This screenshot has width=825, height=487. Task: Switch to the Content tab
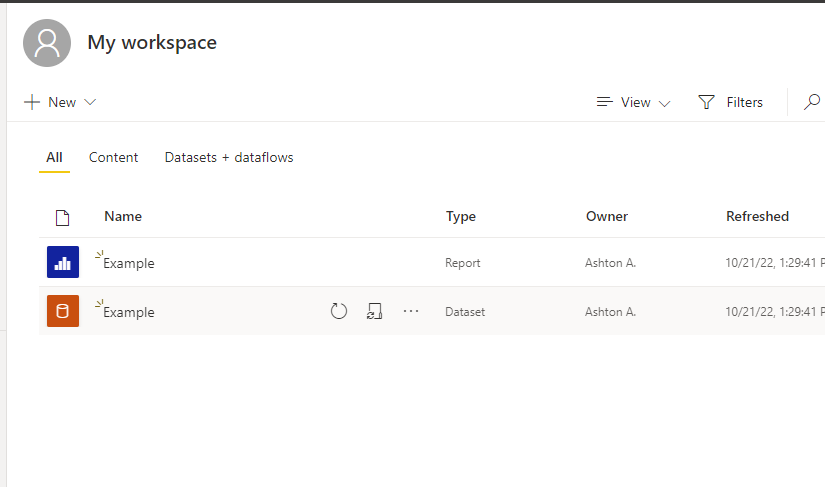(113, 157)
